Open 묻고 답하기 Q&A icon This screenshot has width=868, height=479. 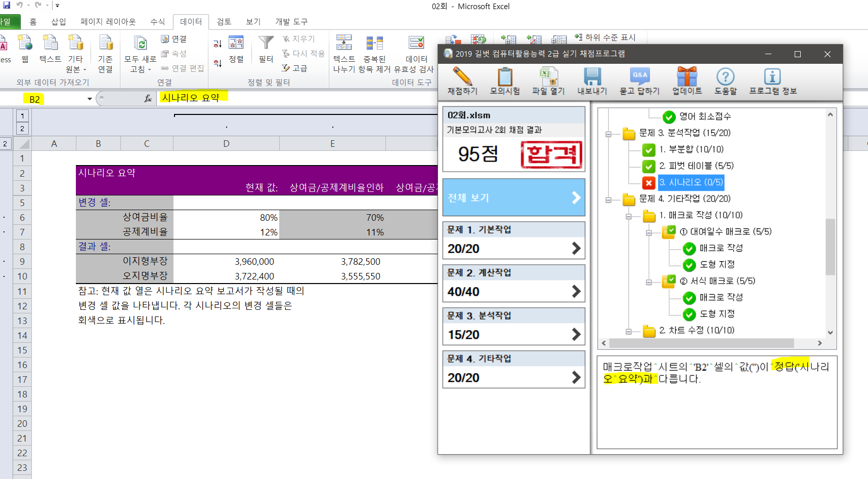point(639,77)
